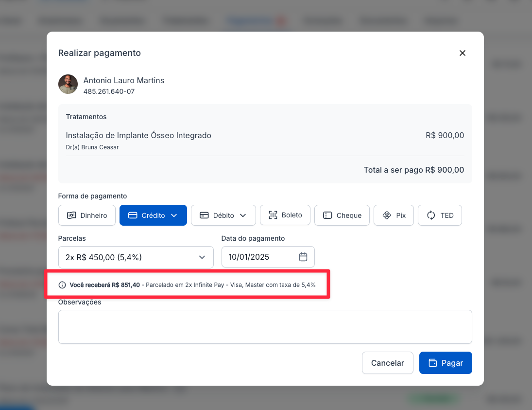Open the Parcelas installments dropdown
532x410 pixels.
(136, 257)
